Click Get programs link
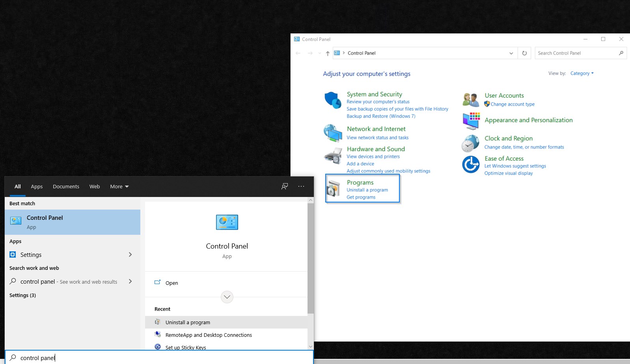630x364 pixels. point(361,197)
